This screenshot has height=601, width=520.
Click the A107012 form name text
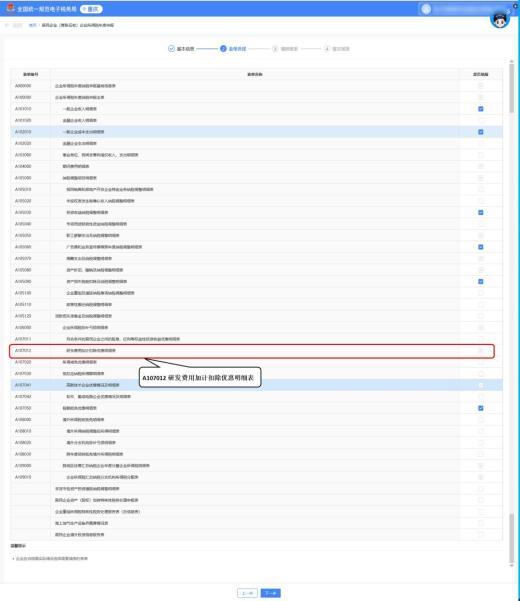(91, 350)
